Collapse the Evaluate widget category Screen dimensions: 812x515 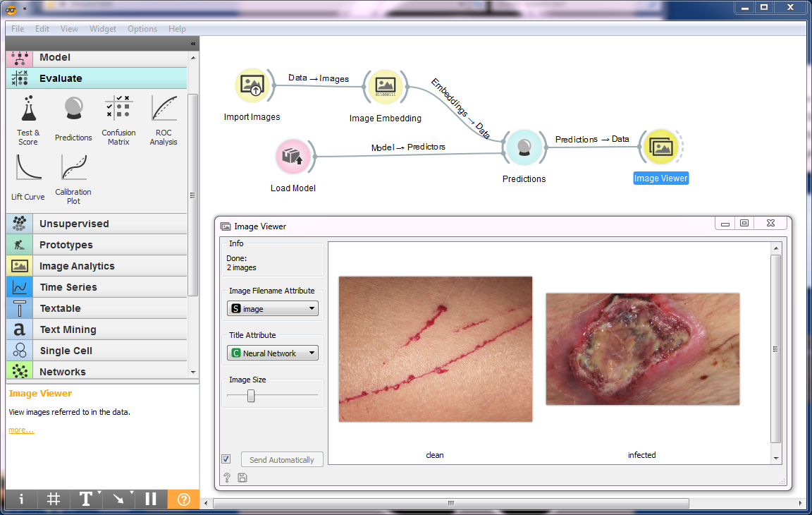tap(97, 78)
